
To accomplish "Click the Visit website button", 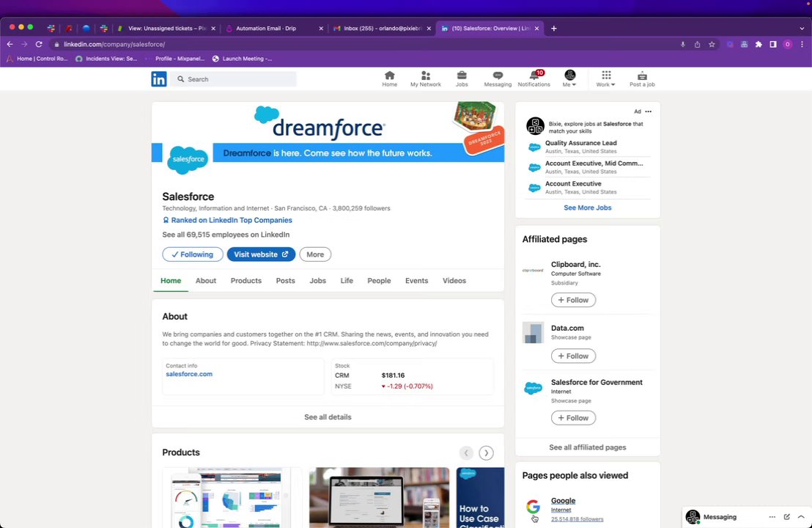I will [261, 254].
